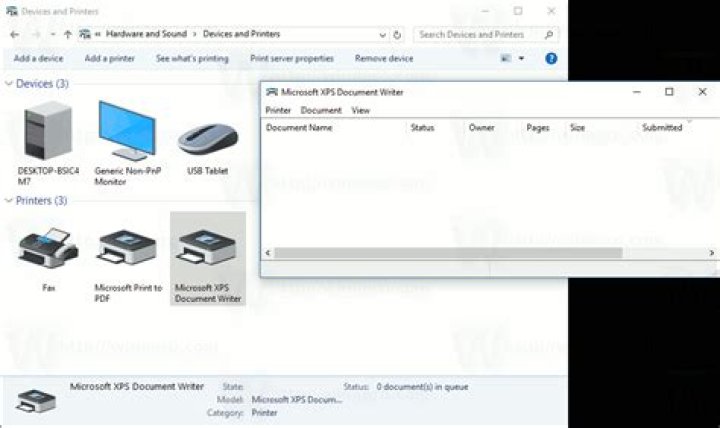Open the Printer menu in queue window

[x=278, y=110]
